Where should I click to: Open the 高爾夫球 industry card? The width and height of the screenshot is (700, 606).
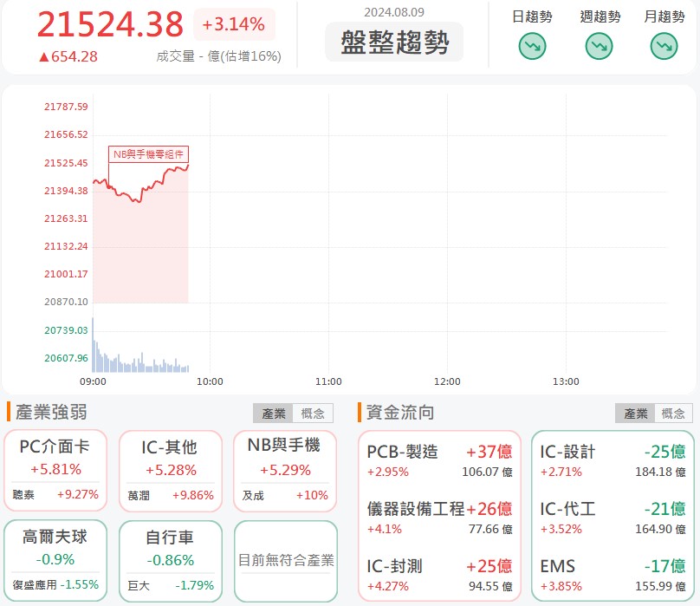[55, 560]
